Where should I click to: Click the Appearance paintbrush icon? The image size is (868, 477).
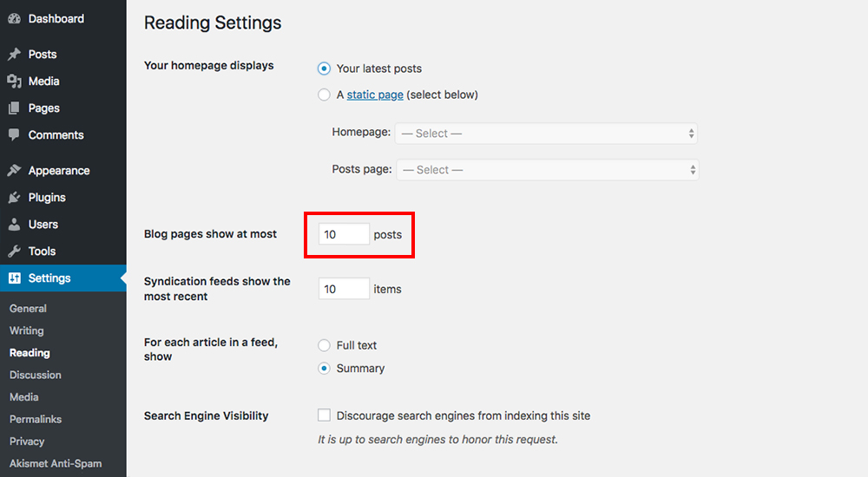pyautogui.click(x=14, y=171)
